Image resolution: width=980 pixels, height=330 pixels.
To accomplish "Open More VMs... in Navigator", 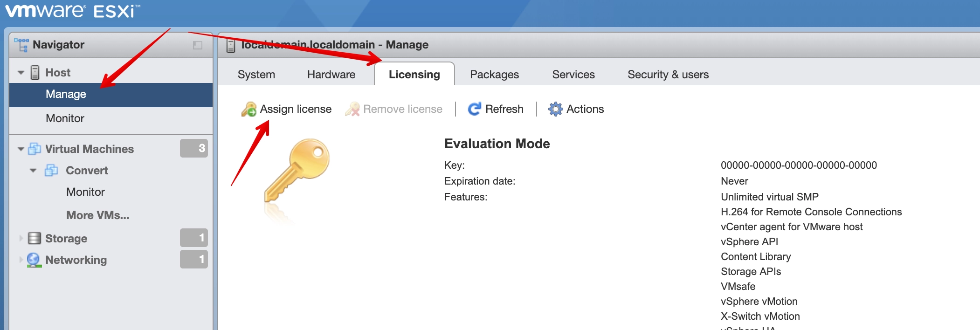I will [97, 215].
